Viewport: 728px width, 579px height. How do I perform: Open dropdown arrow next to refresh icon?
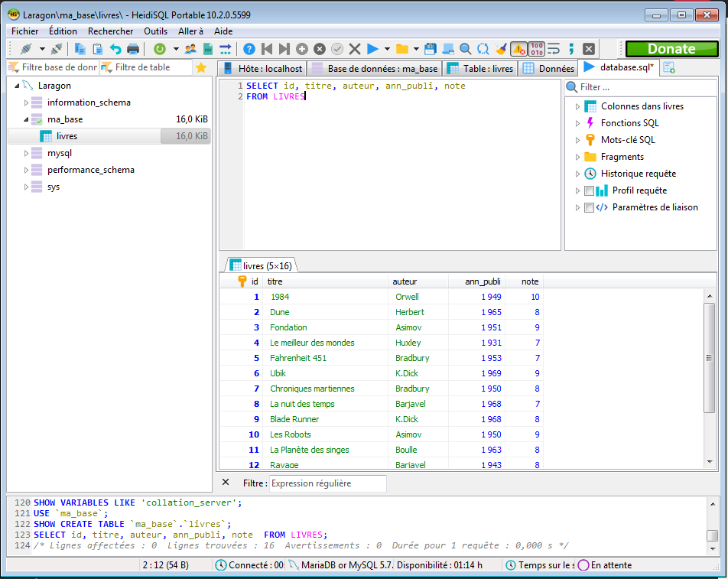click(x=176, y=49)
